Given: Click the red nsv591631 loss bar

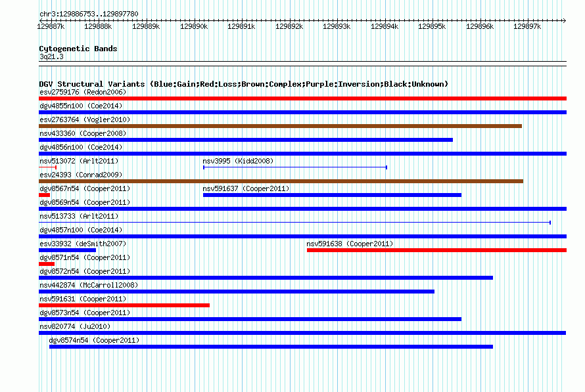Looking at the screenshot, I should 124,305.
